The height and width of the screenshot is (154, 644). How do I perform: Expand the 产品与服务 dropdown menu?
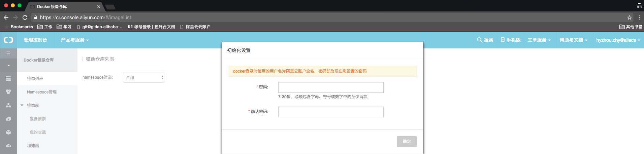click(75, 40)
